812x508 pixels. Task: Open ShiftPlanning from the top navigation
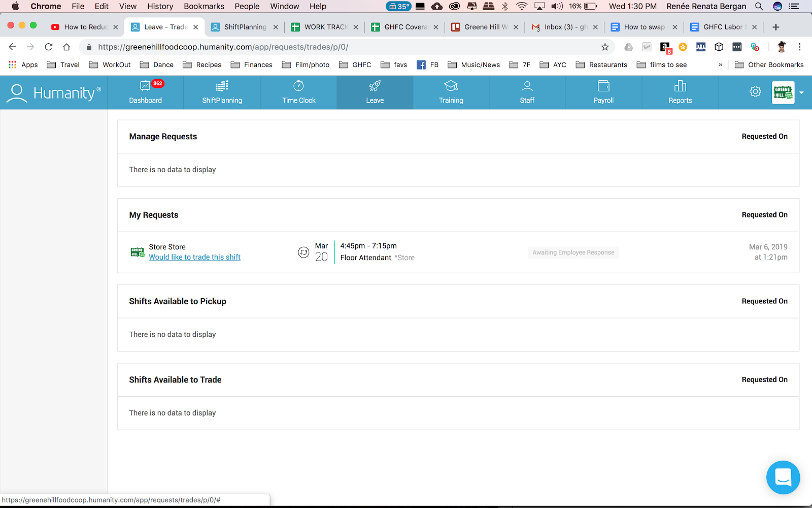click(222, 92)
